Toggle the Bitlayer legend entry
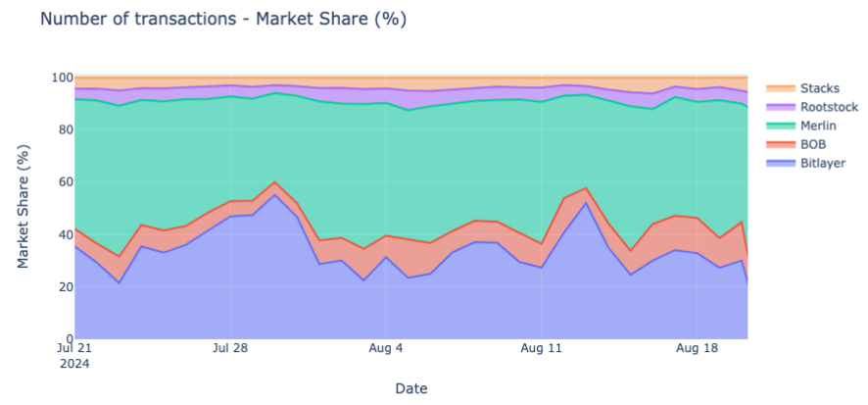Screen dimensions: 868x405 tap(821, 163)
